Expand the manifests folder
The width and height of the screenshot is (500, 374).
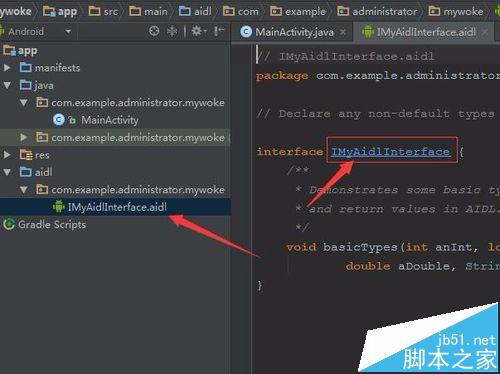click(x=7, y=68)
